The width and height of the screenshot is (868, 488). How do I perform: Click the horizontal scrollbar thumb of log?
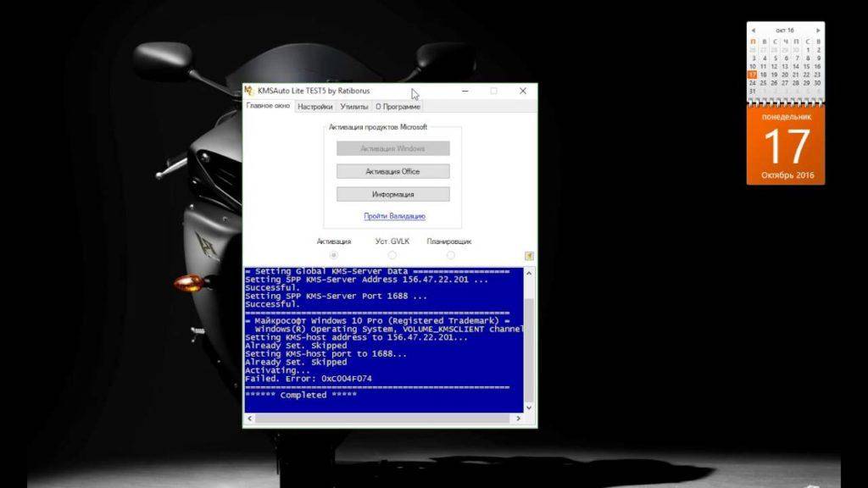point(382,419)
